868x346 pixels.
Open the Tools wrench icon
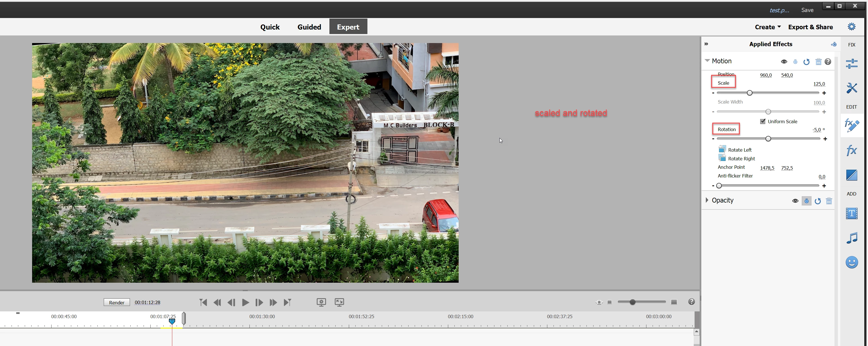pyautogui.click(x=851, y=88)
